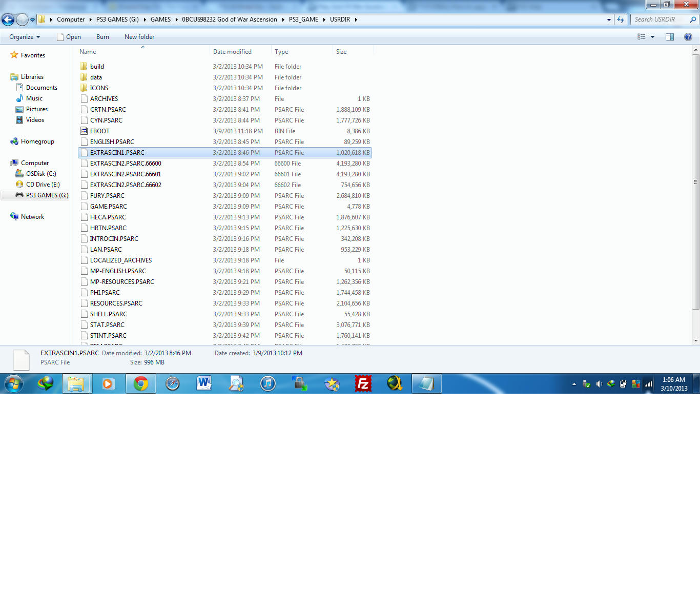Select Homegroup in navigation pane
Image resolution: width=700 pixels, height=610 pixels.
[x=37, y=141]
